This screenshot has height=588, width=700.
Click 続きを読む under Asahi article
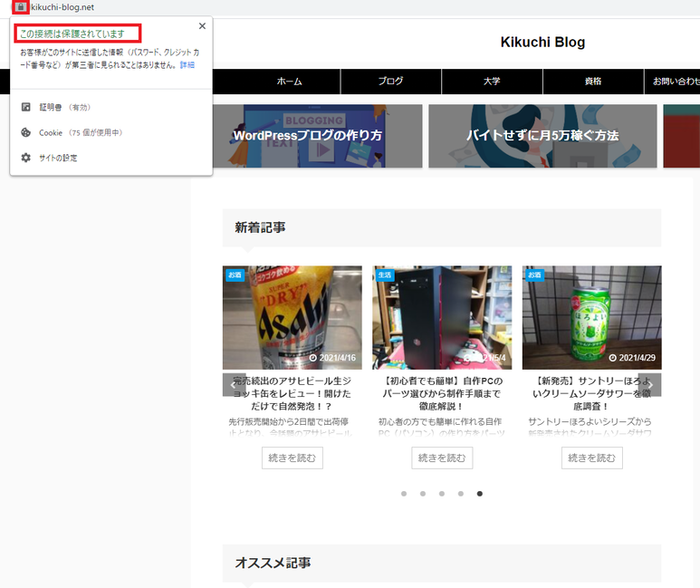pyautogui.click(x=292, y=458)
